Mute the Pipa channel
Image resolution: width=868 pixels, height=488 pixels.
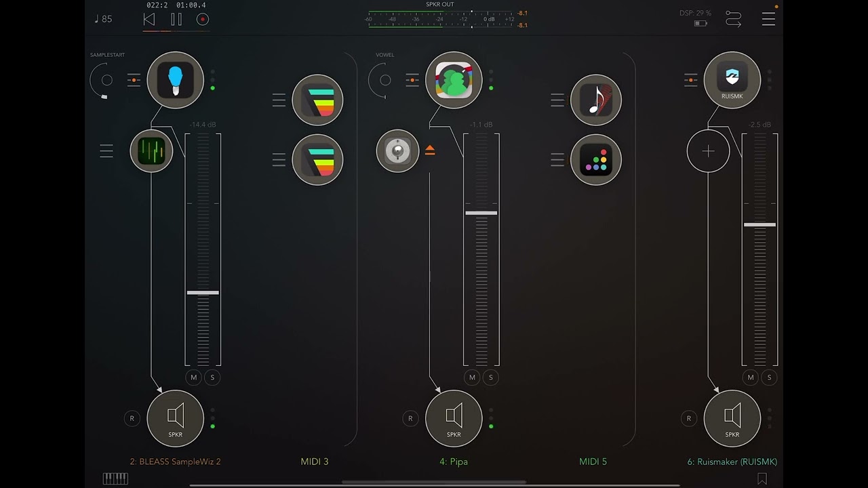(x=472, y=378)
